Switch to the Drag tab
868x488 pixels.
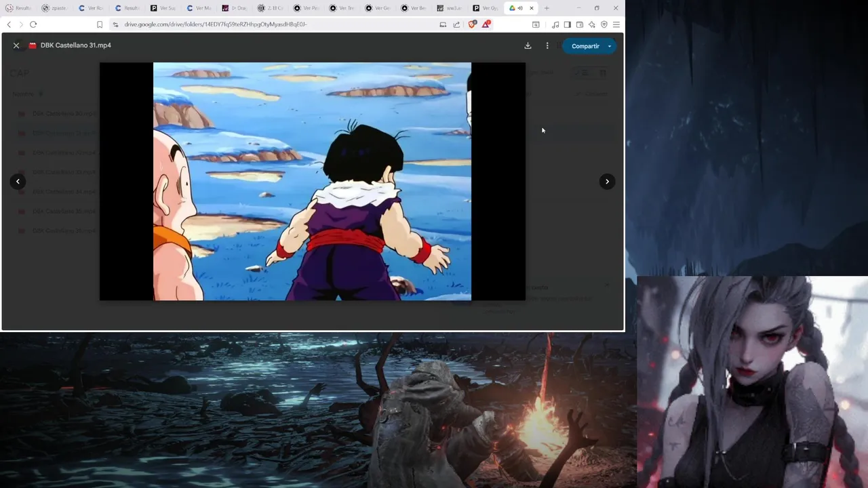coord(235,8)
